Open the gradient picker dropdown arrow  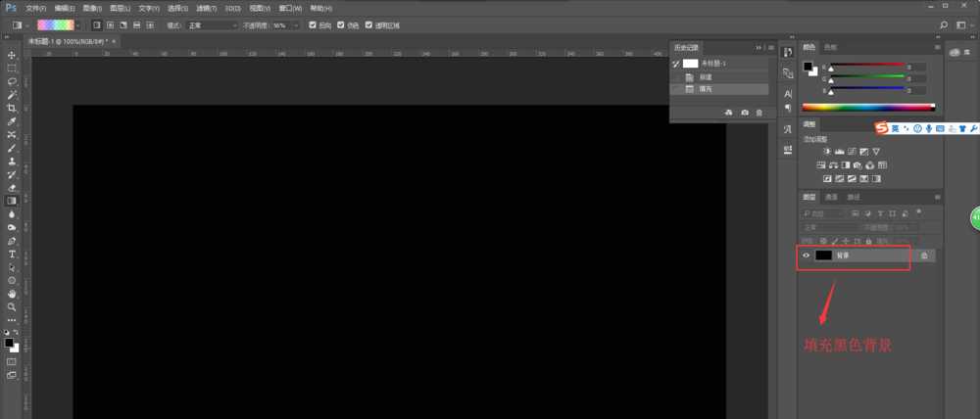(x=78, y=25)
